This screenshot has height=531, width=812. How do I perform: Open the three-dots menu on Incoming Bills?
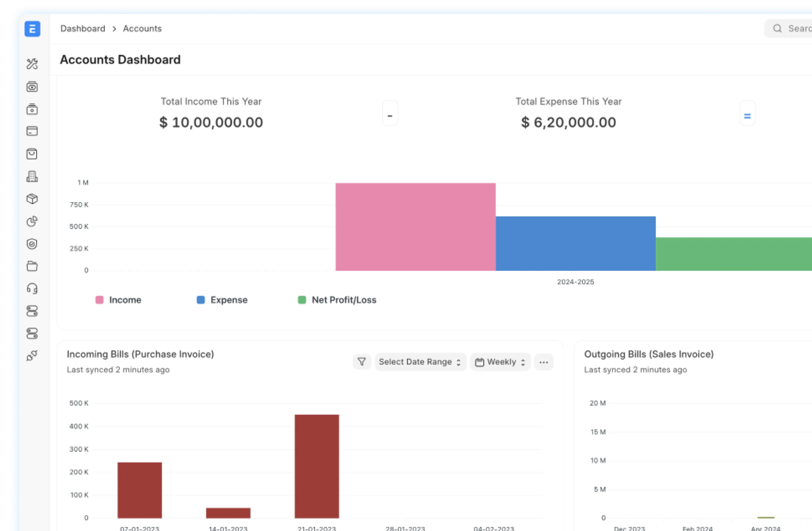(x=544, y=362)
